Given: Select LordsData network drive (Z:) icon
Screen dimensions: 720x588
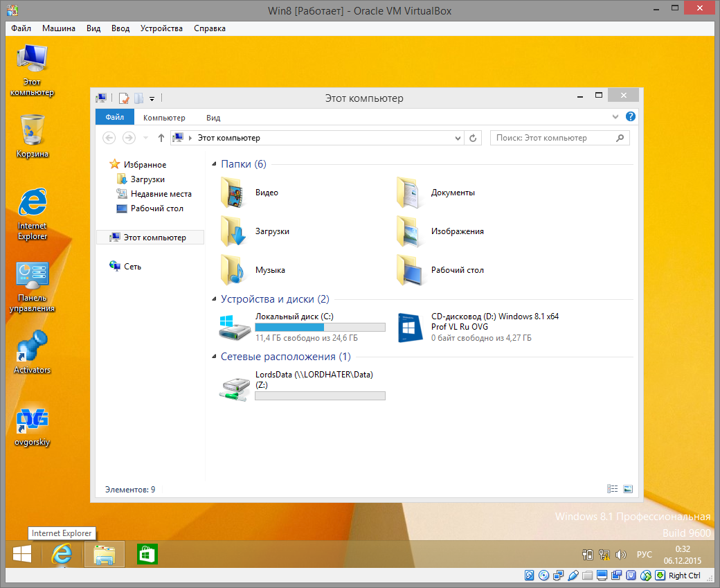Looking at the screenshot, I should point(235,389).
